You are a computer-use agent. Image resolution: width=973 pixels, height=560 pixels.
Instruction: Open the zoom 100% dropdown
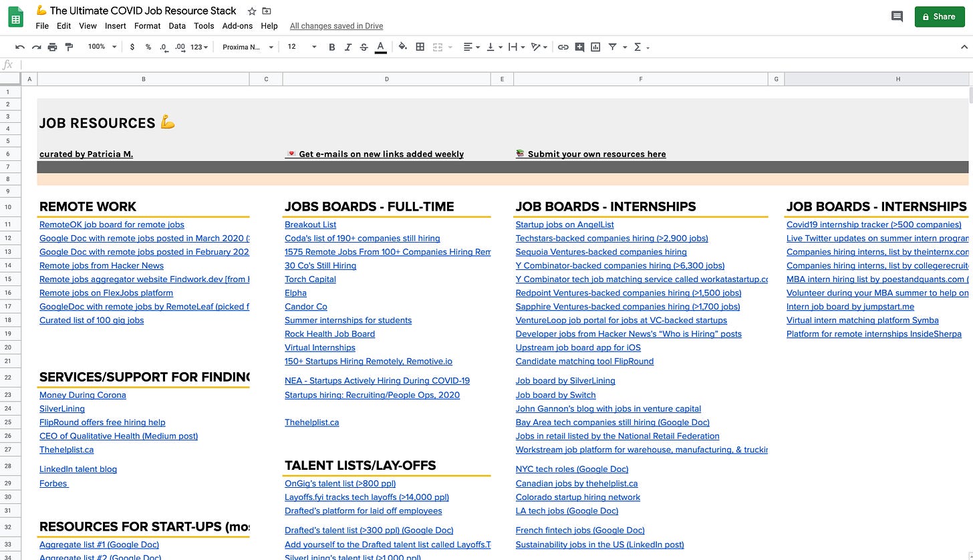click(102, 47)
